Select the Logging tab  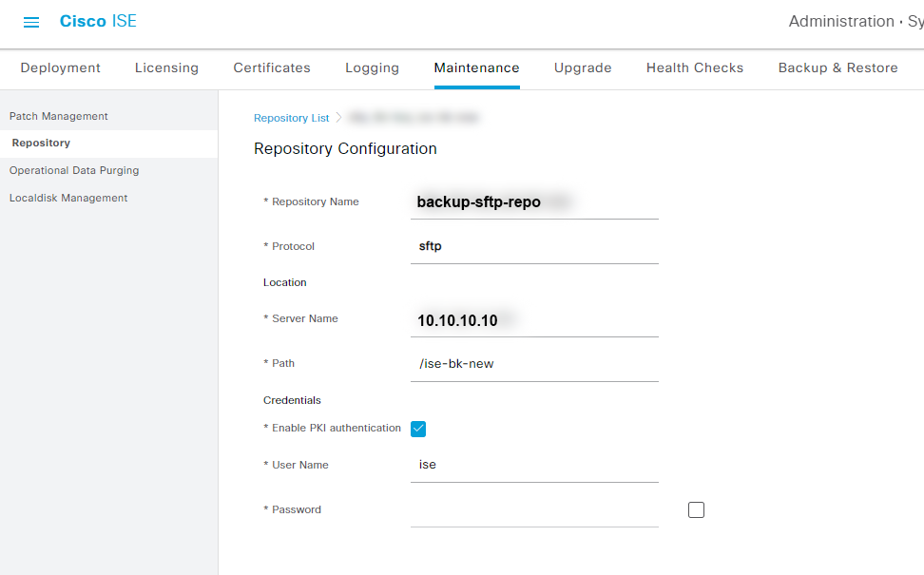tap(372, 67)
